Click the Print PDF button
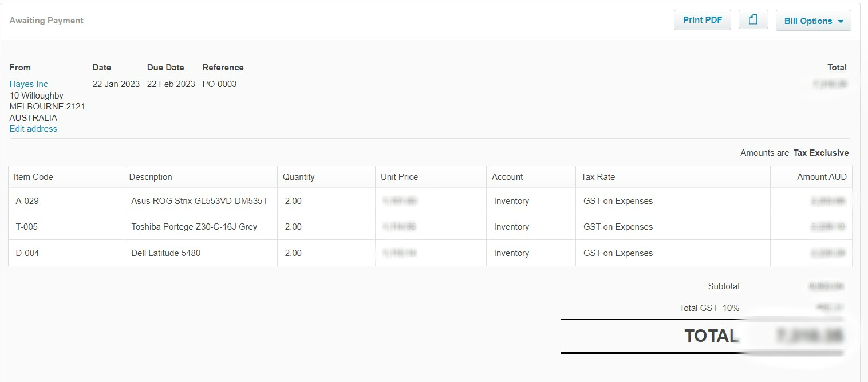 [702, 20]
